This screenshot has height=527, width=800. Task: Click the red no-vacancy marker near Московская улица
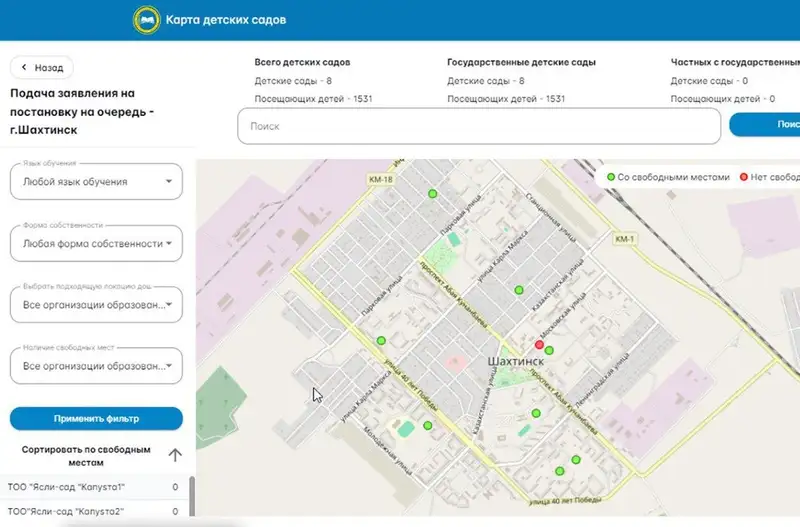[539, 343]
